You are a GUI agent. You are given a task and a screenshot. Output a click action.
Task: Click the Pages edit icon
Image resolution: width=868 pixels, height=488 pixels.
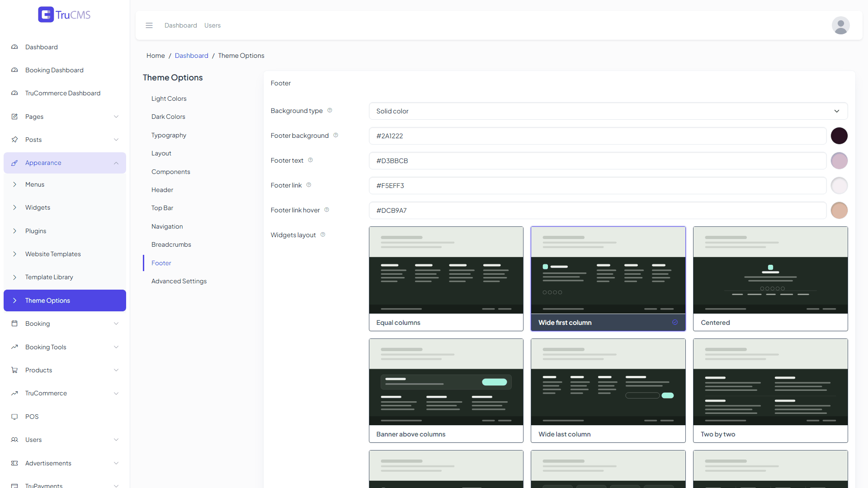[14, 117]
